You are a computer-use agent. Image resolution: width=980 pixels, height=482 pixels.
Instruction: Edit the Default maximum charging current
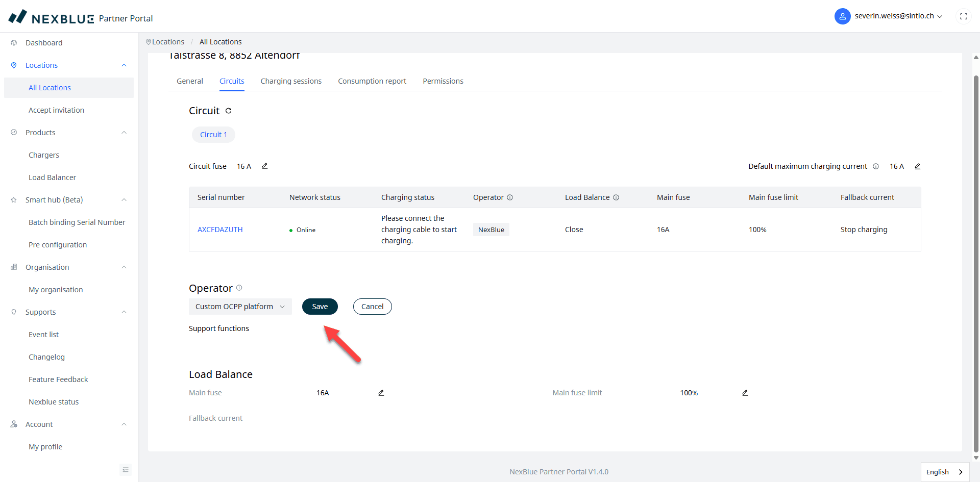917,166
